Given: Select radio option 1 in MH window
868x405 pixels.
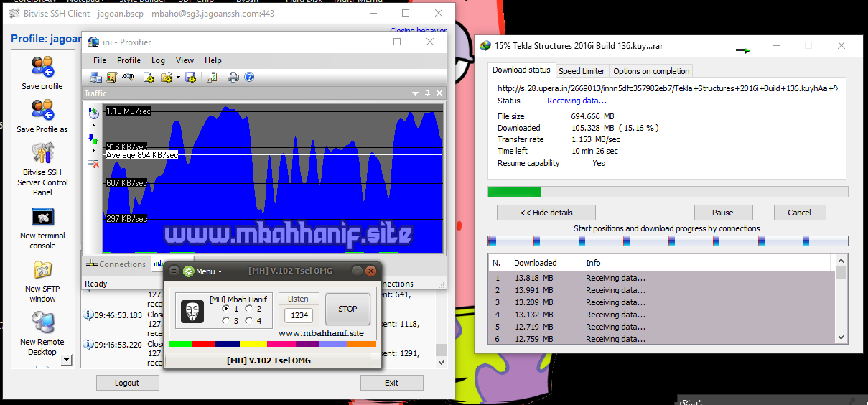Looking at the screenshot, I should [x=226, y=309].
